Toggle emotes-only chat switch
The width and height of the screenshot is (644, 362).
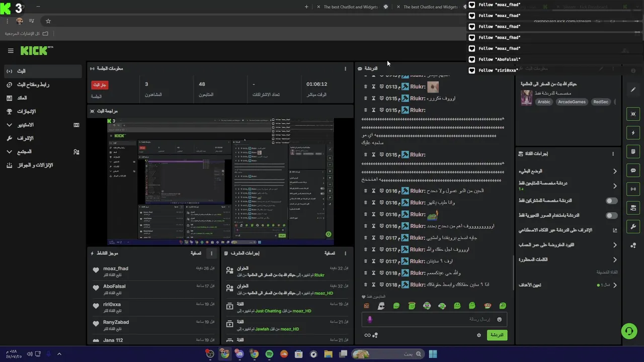tap(611, 215)
